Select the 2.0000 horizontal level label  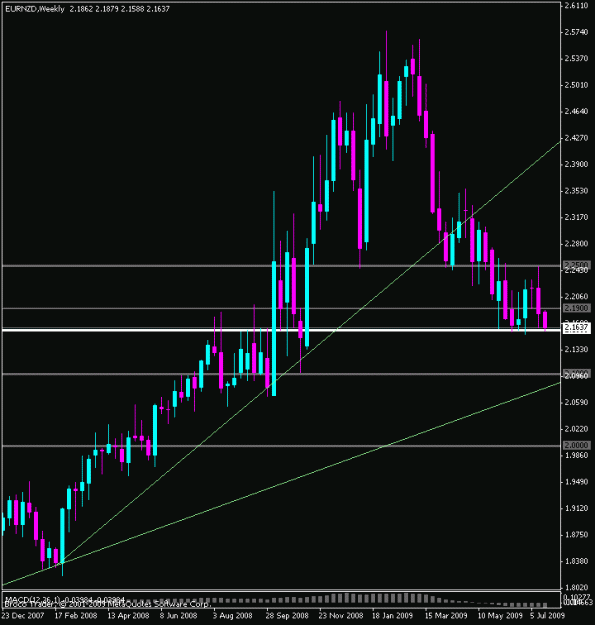pos(576,445)
